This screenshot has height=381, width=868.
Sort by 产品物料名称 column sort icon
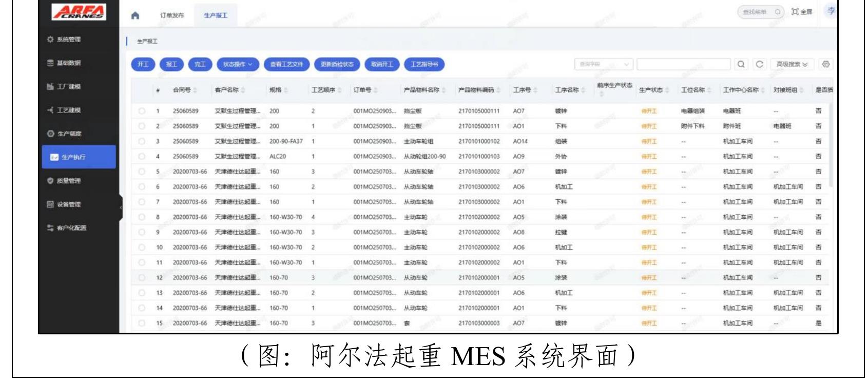(443, 90)
